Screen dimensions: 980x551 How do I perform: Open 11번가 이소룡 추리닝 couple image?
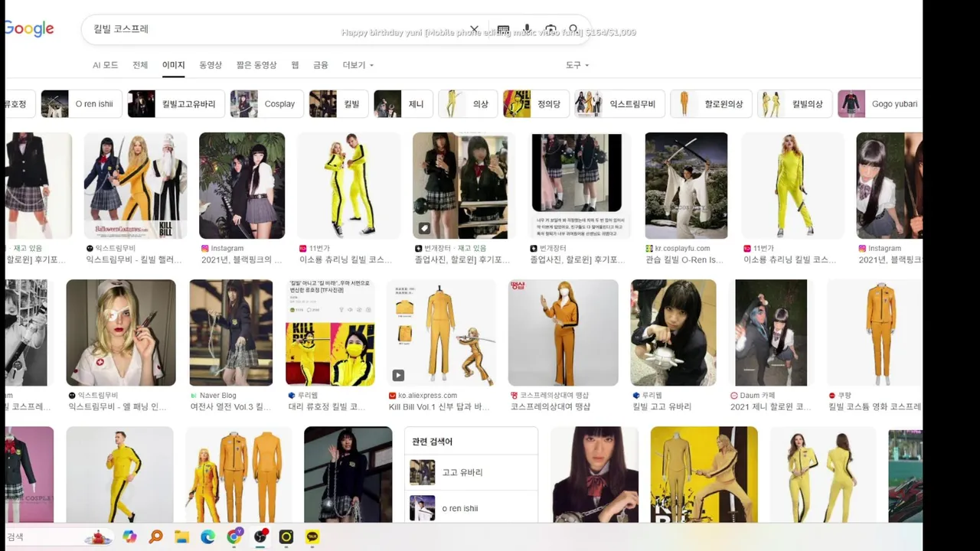tap(348, 186)
